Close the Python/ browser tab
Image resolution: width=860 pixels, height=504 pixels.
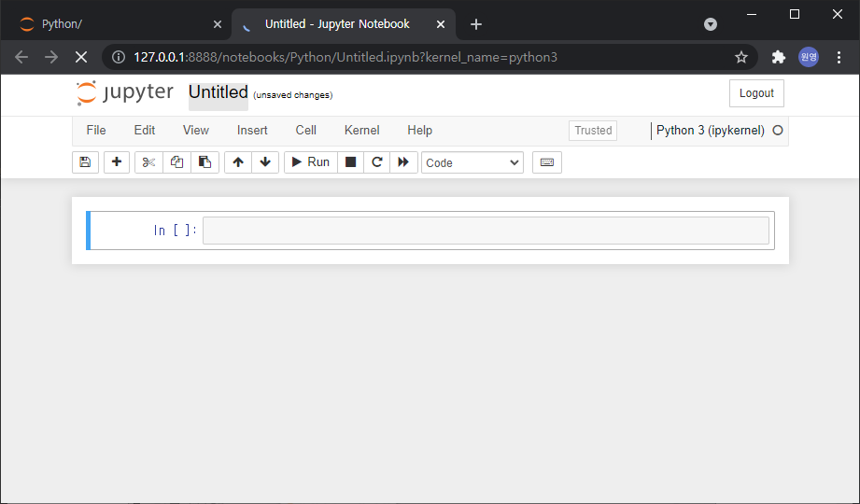(218, 24)
